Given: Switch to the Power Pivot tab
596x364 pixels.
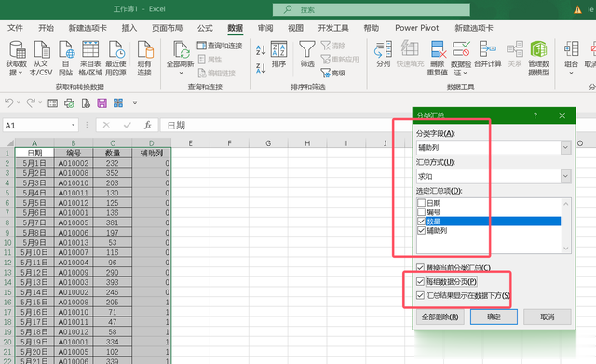Looking at the screenshot, I should 416,28.
